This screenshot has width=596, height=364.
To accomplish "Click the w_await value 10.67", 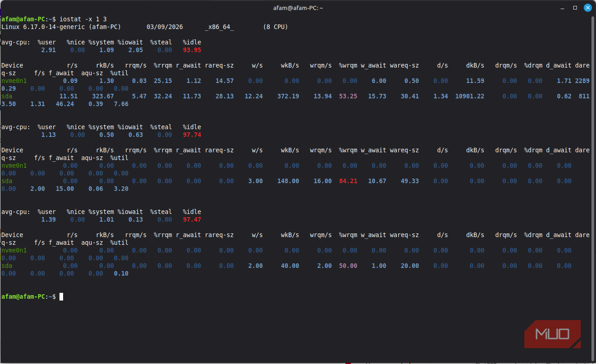I will [377, 181].
